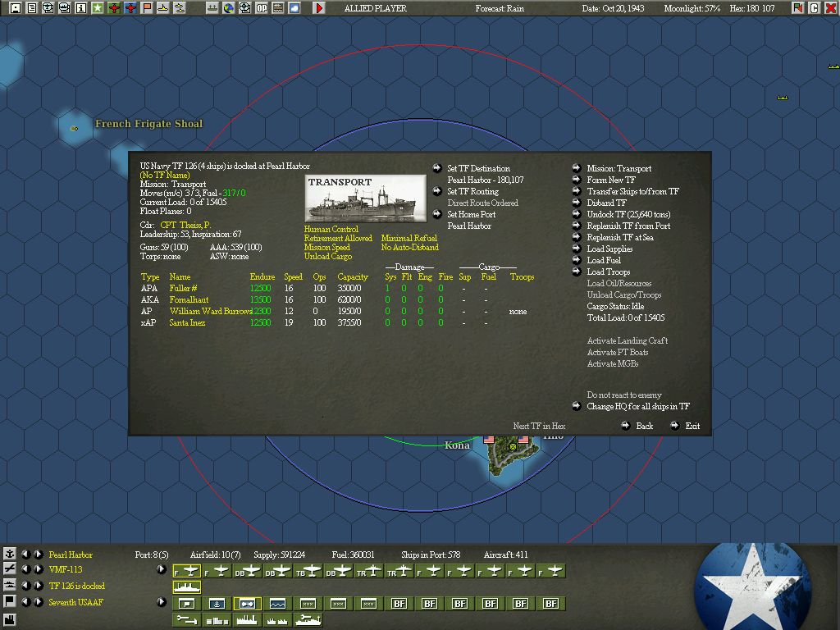The image size is (840, 630).
Task: Toggle Retirement Allowed setting
Action: [x=338, y=239]
